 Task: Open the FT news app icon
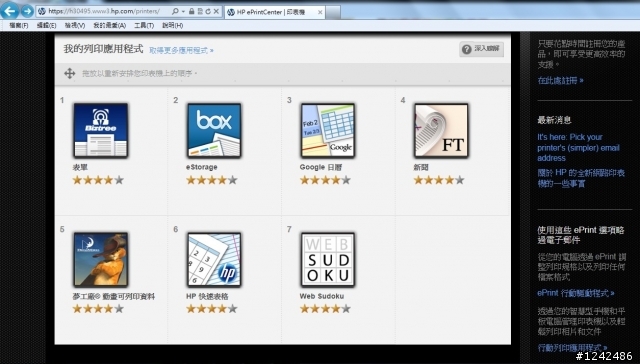coord(441,131)
